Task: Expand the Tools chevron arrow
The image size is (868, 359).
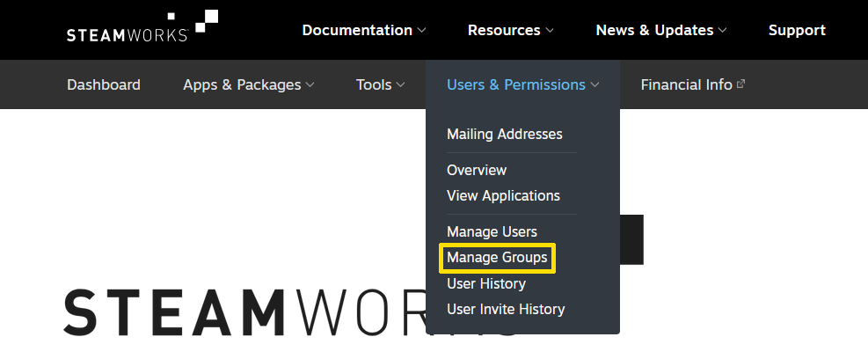Action: point(400,84)
